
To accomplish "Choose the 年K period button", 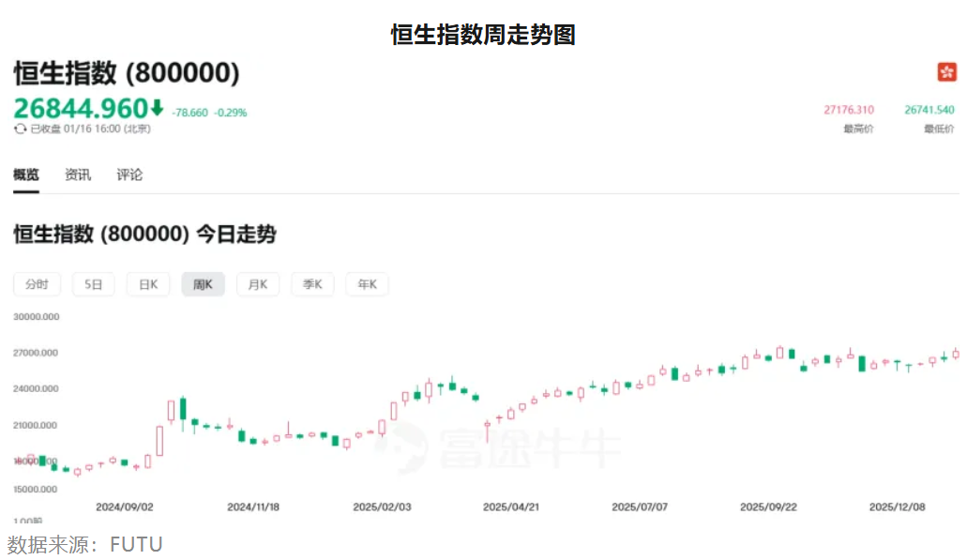I will click(367, 284).
